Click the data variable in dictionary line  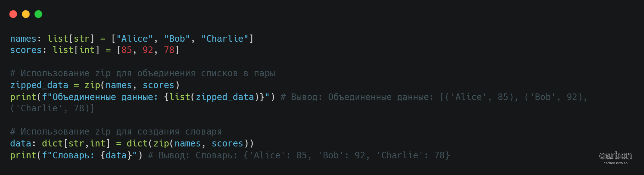[20, 143]
